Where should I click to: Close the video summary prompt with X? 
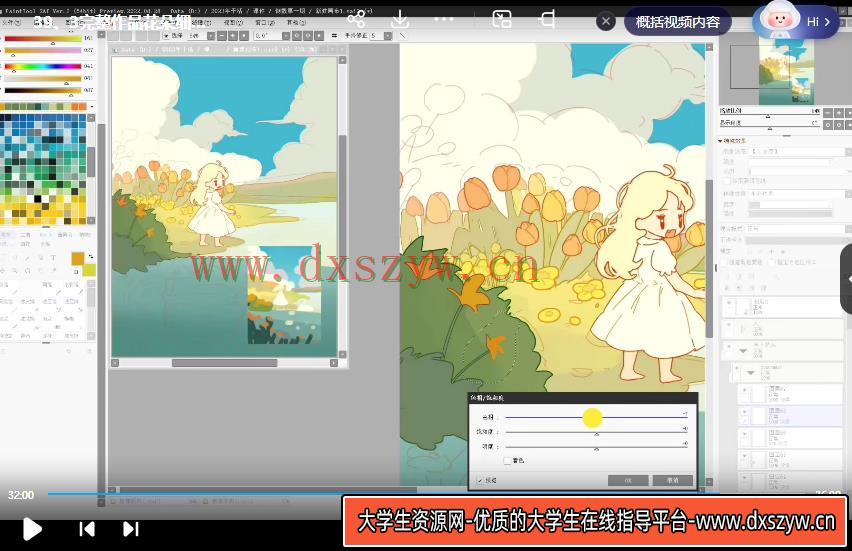click(x=606, y=22)
